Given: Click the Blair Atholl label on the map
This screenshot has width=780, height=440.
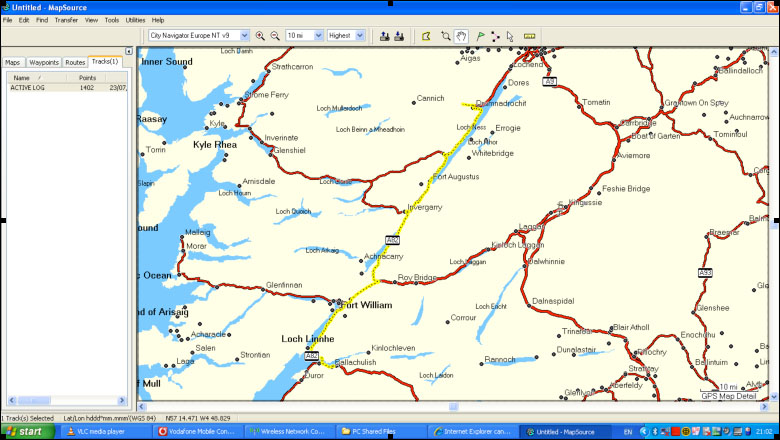Looking at the screenshot, I should tap(631, 327).
